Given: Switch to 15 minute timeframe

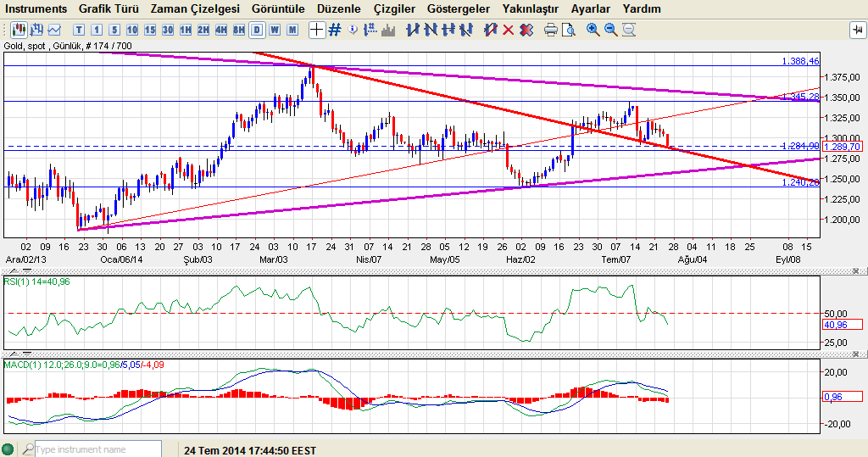Looking at the screenshot, I should (x=149, y=30).
